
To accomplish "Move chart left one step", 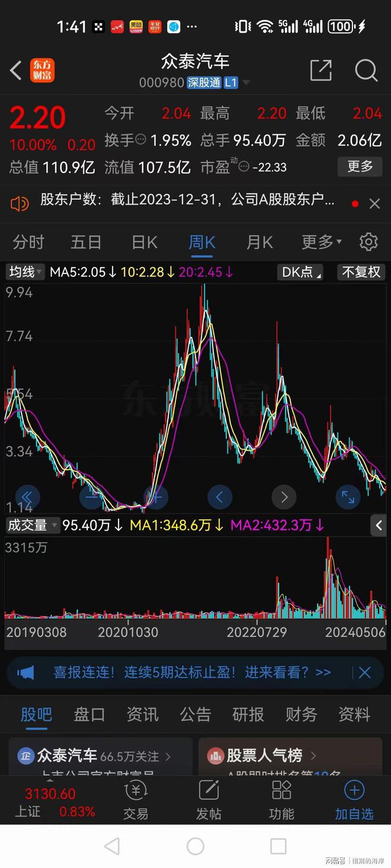I will pyautogui.click(x=220, y=497).
